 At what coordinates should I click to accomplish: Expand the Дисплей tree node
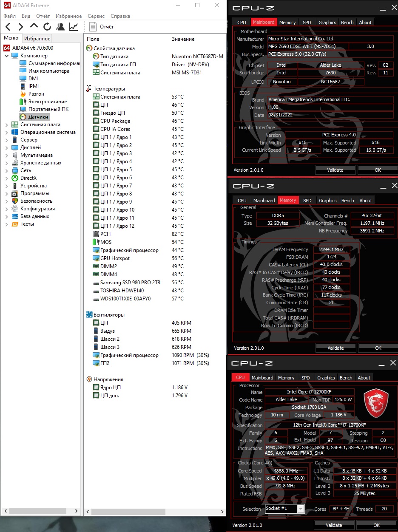point(6,147)
